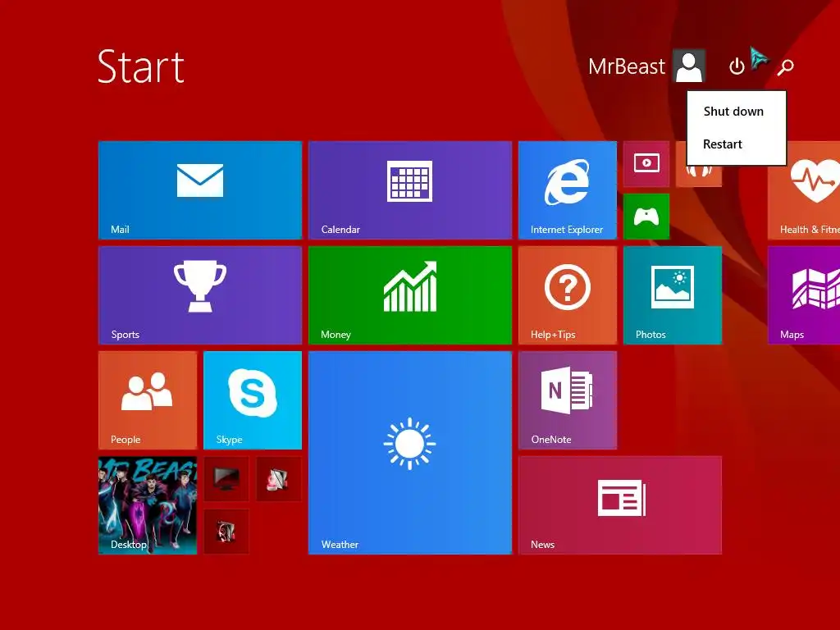
Task: Open the Health & Fitness tile
Action: coord(804,189)
